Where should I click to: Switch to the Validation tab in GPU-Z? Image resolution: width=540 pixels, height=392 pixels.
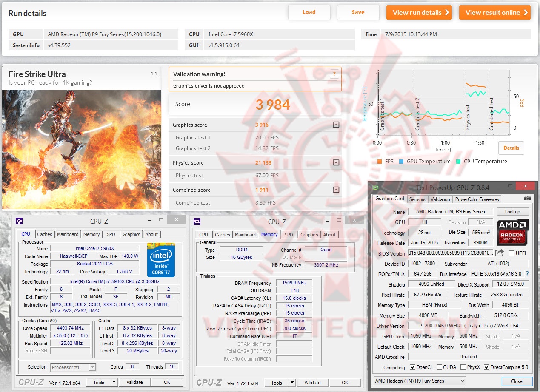pyautogui.click(x=440, y=199)
